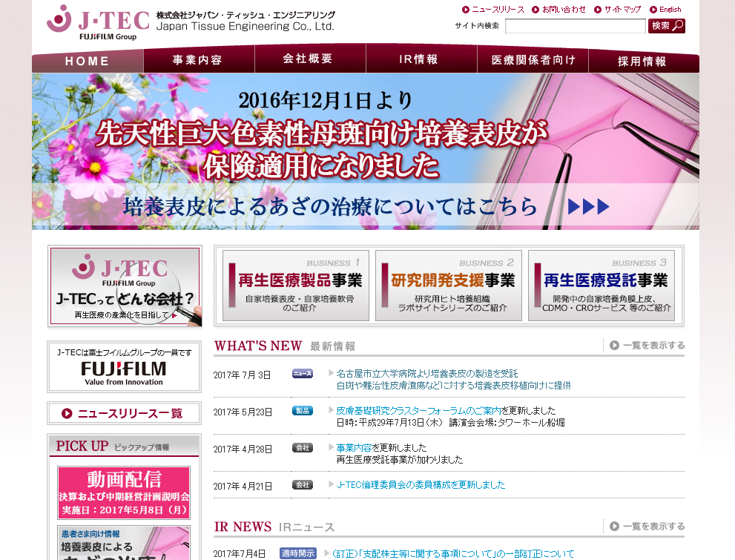Viewport: 735px width, 560px height.
Task: Select 会社概要 navigation tab
Action: click(x=310, y=59)
